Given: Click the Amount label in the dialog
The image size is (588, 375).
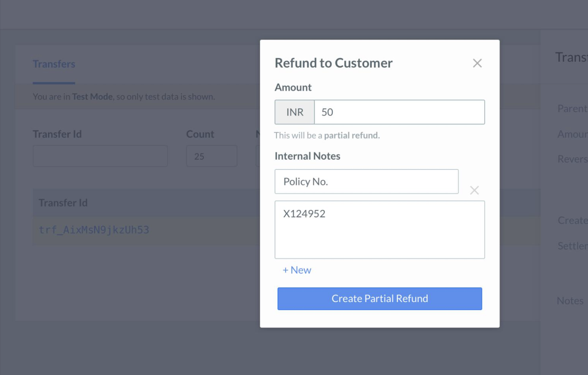Looking at the screenshot, I should coord(293,87).
